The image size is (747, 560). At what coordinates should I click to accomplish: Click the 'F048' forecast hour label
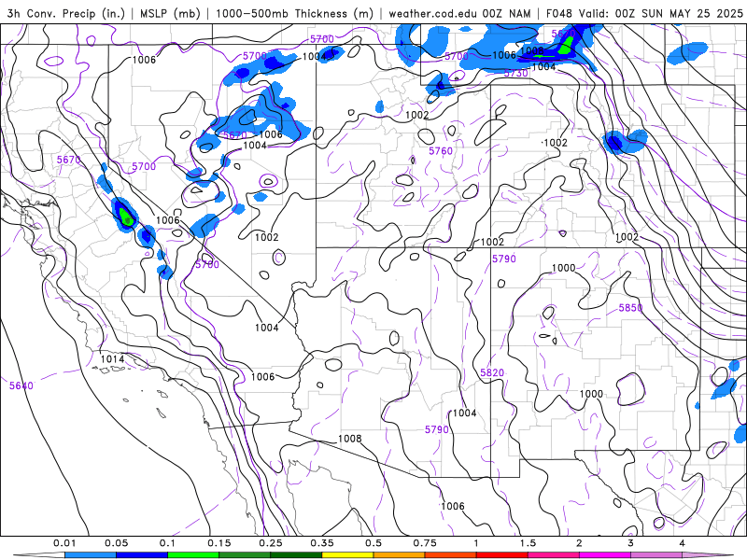[558, 13]
